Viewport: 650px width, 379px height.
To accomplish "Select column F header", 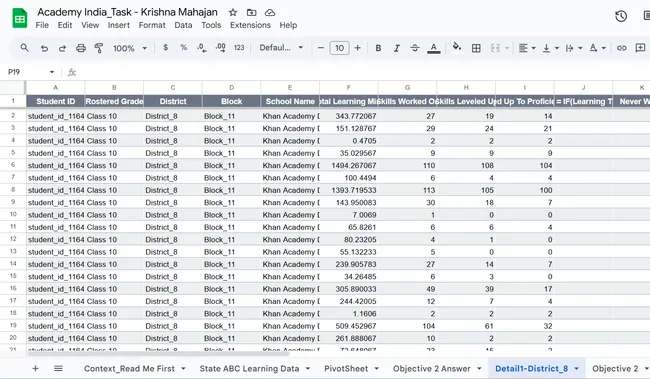I will point(349,87).
